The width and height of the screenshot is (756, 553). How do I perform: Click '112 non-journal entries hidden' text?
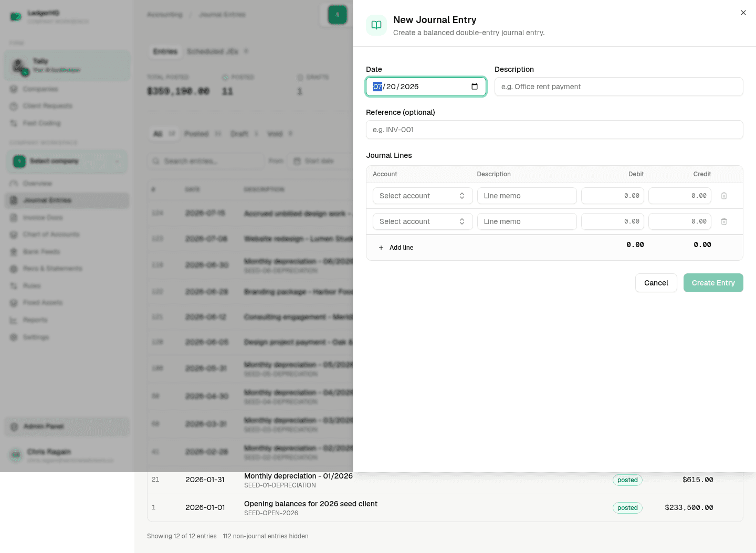pyautogui.click(x=266, y=536)
